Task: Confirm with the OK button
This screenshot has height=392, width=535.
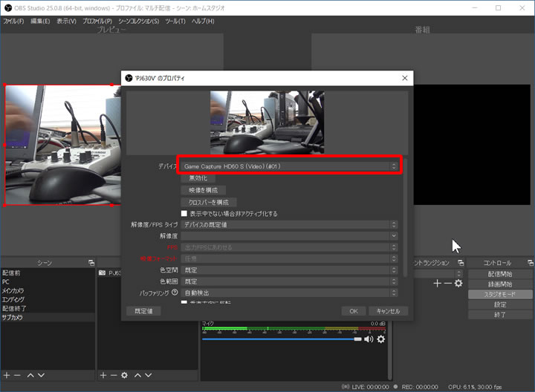Action: (354, 311)
